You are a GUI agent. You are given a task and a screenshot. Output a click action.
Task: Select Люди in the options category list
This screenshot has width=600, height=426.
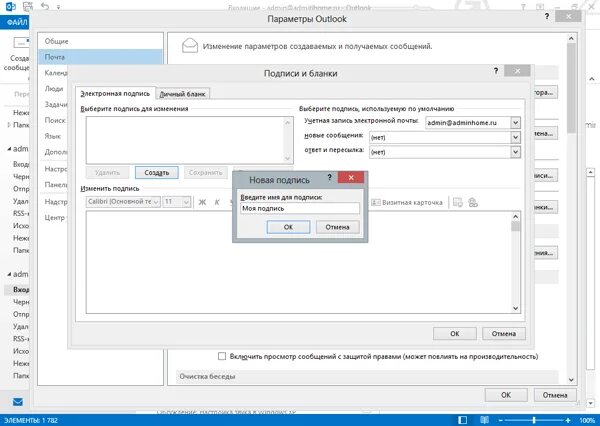click(x=54, y=88)
